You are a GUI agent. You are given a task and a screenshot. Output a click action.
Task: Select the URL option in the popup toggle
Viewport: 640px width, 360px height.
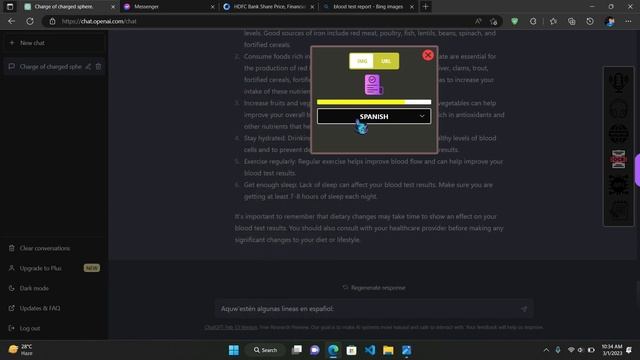[x=386, y=61]
